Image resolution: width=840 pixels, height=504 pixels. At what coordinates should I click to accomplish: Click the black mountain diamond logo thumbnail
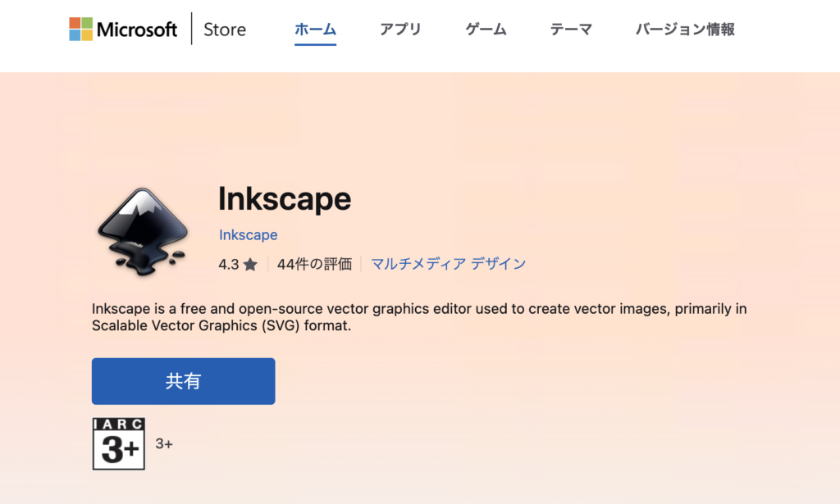[x=142, y=229]
